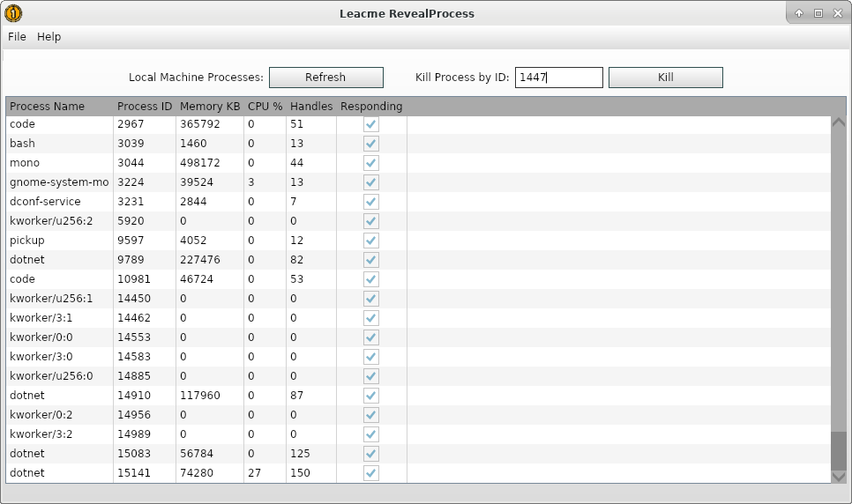Sort by CPU % column header
Viewport: 852px width, 504px height.
(265, 107)
